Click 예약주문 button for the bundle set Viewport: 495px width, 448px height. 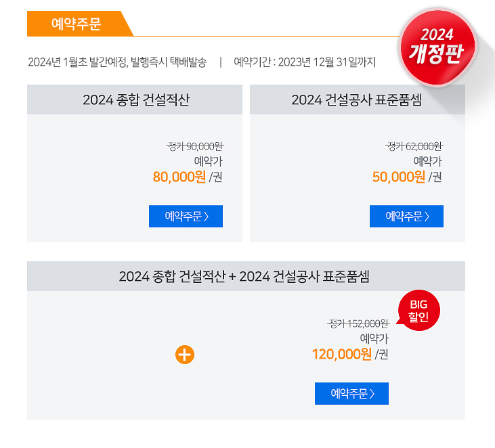(x=351, y=393)
